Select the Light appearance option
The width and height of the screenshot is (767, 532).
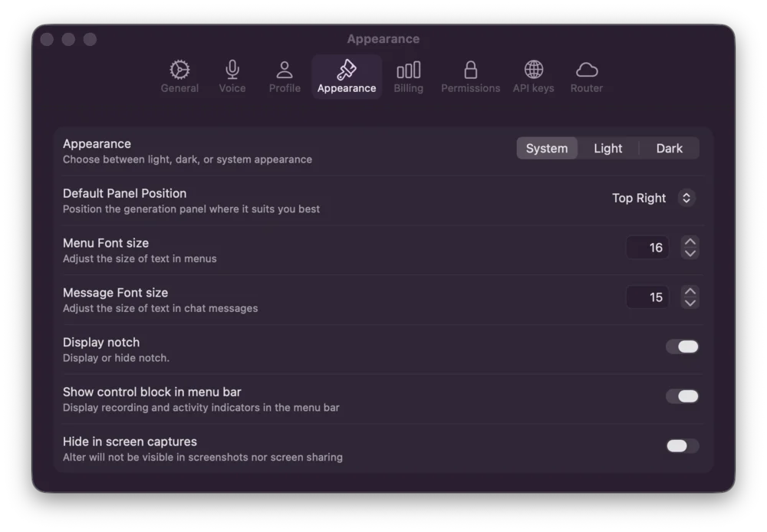(607, 148)
